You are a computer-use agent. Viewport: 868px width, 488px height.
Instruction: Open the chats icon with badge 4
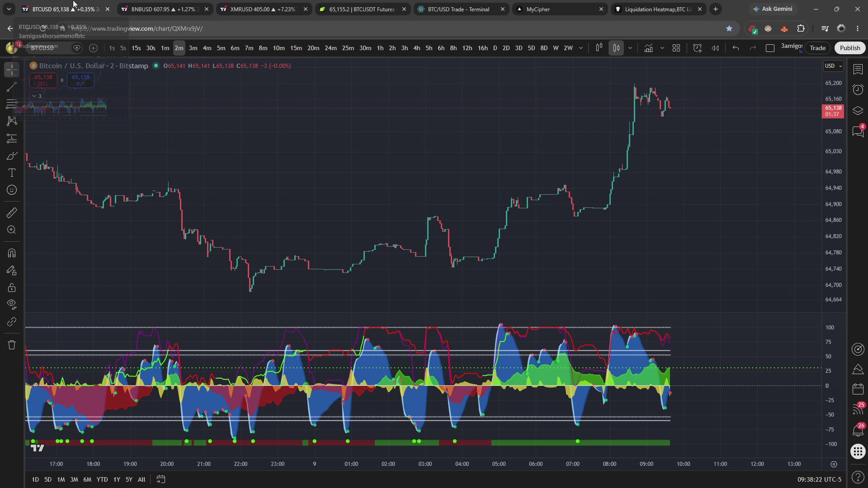pyautogui.click(x=858, y=131)
